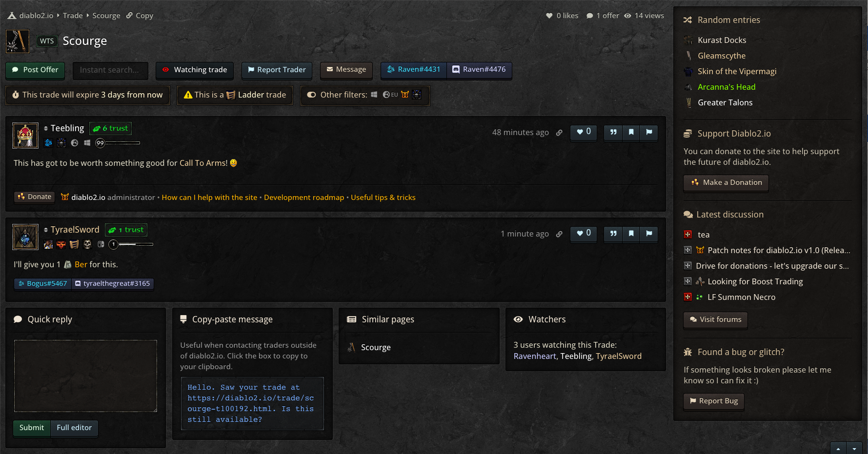This screenshot has height=454, width=868.
Task: Expand the 'tea' discussion entry
Action: pyautogui.click(x=687, y=235)
